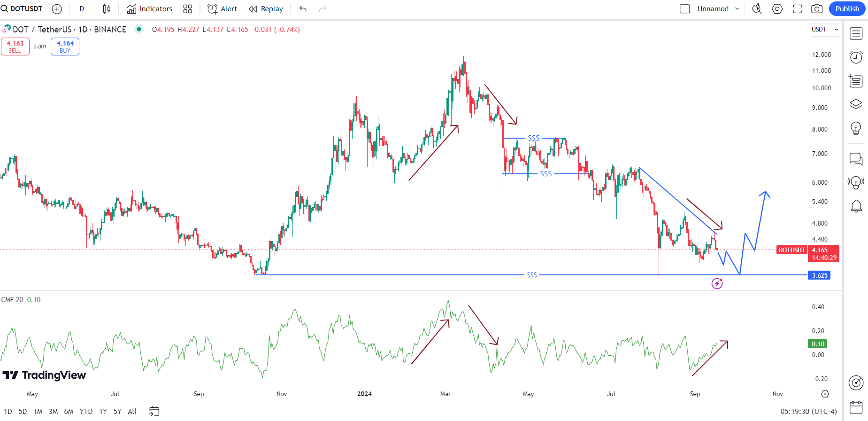Select the 5Y time range
Image resolution: width=868 pixels, height=421 pixels.
(x=117, y=411)
